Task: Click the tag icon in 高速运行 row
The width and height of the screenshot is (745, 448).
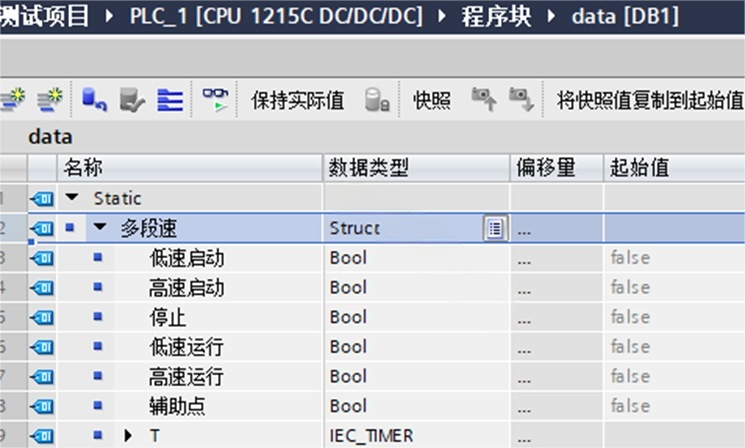Action: pos(42,377)
